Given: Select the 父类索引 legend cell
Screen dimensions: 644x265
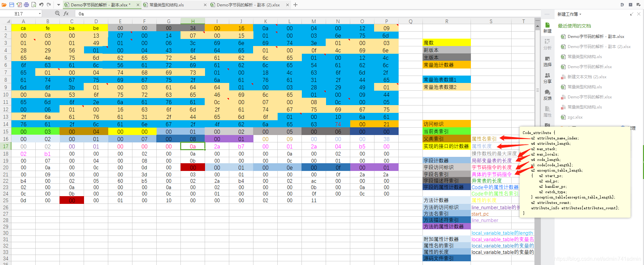Looking at the screenshot, I should click(447, 139).
